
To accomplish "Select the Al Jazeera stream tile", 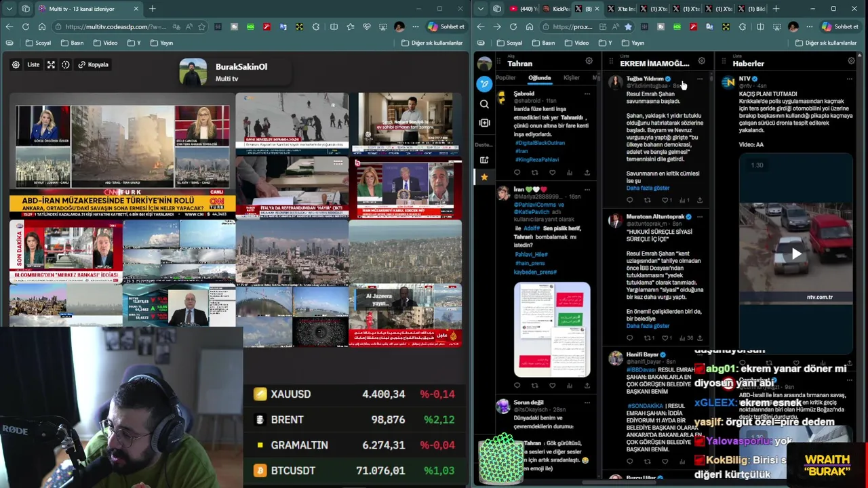I will [406, 315].
